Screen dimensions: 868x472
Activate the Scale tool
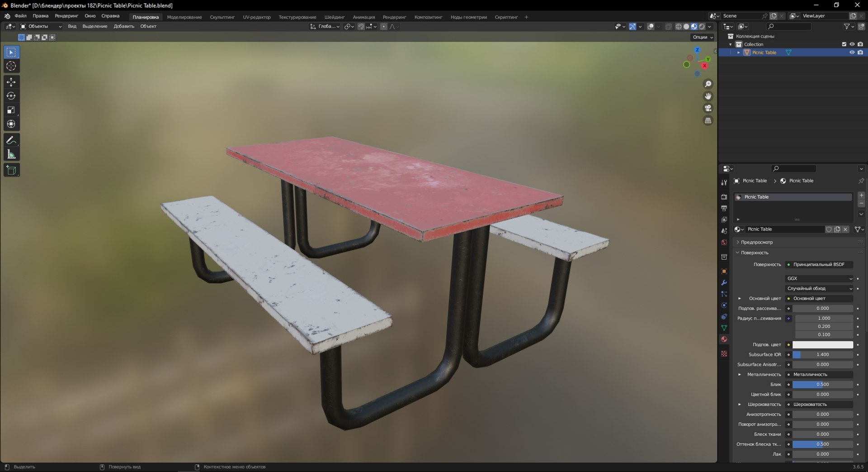pos(11,110)
